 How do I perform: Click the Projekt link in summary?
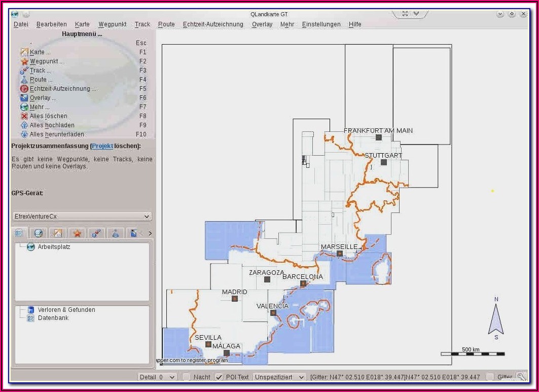(x=102, y=146)
